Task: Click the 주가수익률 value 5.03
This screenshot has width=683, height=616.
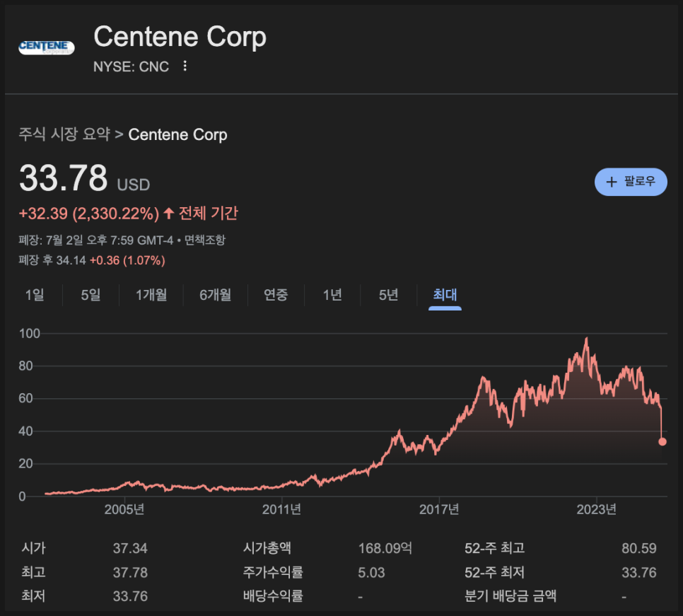Action: pos(372,572)
